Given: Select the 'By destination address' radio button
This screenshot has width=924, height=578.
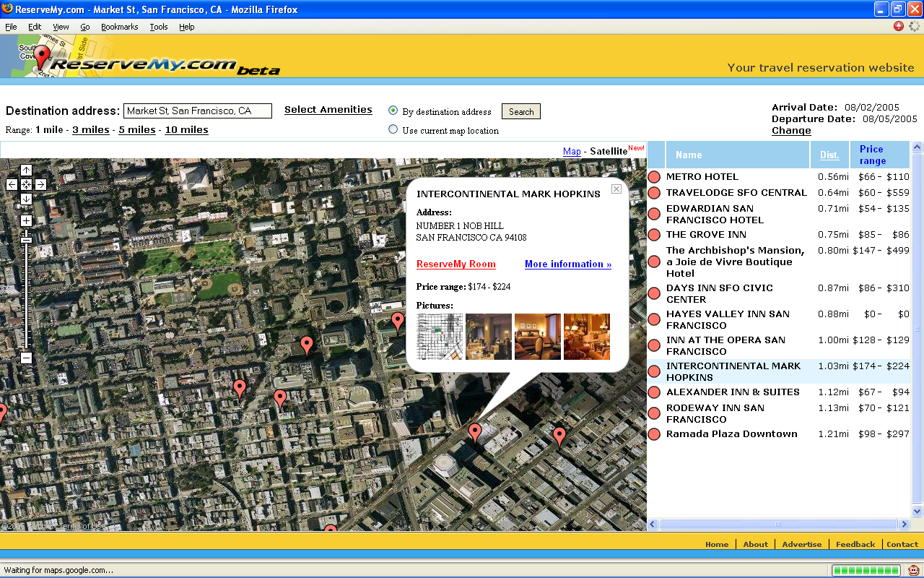Looking at the screenshot, I should pos(393,111).
